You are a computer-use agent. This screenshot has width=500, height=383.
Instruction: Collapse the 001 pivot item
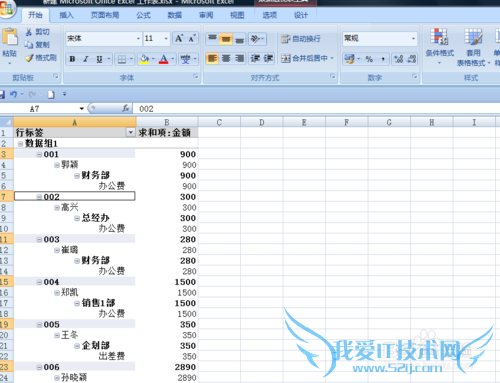point(39,155)
